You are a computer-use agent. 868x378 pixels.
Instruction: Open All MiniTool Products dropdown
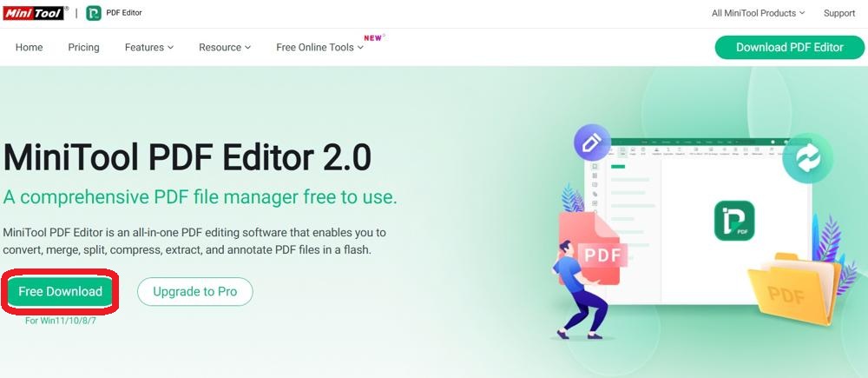[759, 13]
